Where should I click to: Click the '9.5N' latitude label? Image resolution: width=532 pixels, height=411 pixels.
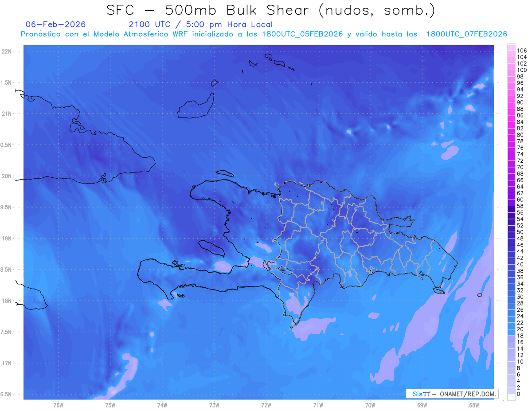(x=7, y=207)
